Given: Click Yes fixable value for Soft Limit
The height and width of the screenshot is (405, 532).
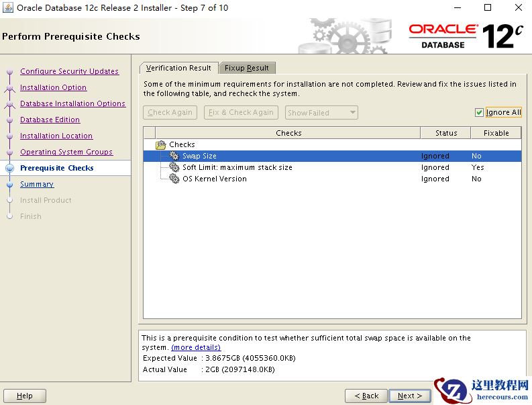Looking at the screenshot, I should (x=478, y=167).
